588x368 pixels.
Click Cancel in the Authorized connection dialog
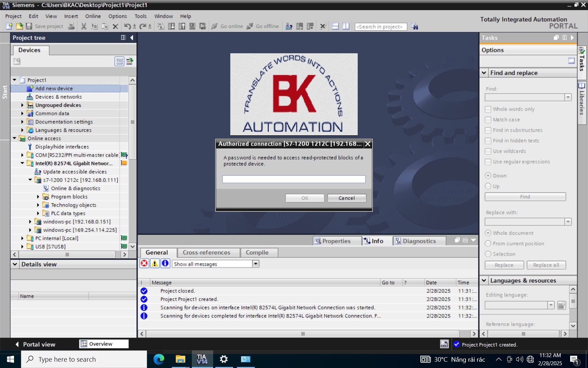[x=346, y=198]
